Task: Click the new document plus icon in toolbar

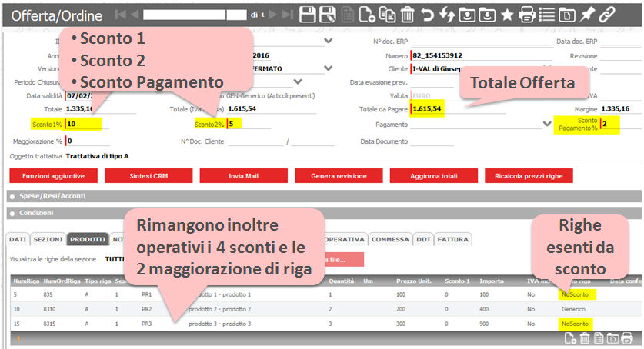Action: [368, 14]
